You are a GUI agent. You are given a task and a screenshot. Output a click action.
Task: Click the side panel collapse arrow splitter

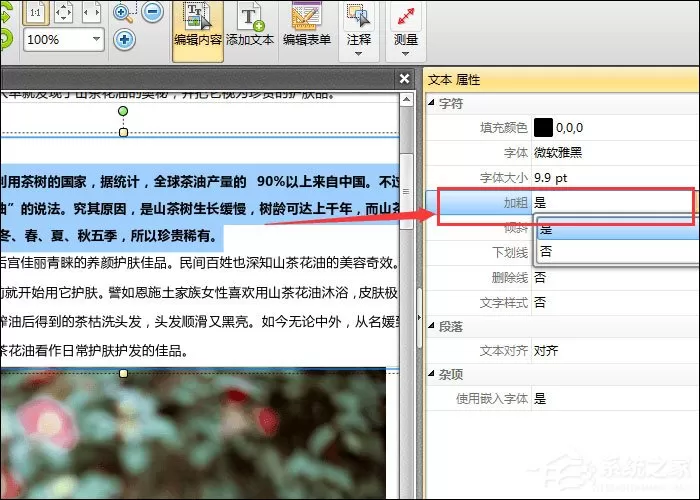coord(419,317)
